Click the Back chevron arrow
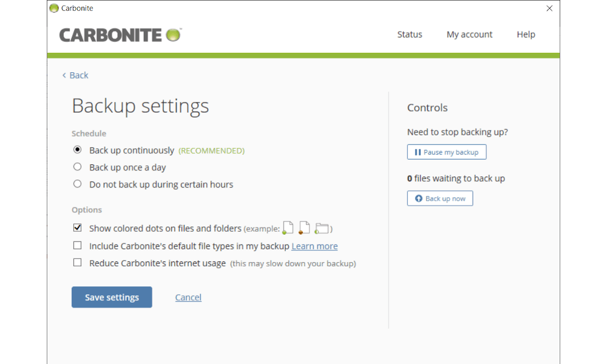 tap(64, 75)
